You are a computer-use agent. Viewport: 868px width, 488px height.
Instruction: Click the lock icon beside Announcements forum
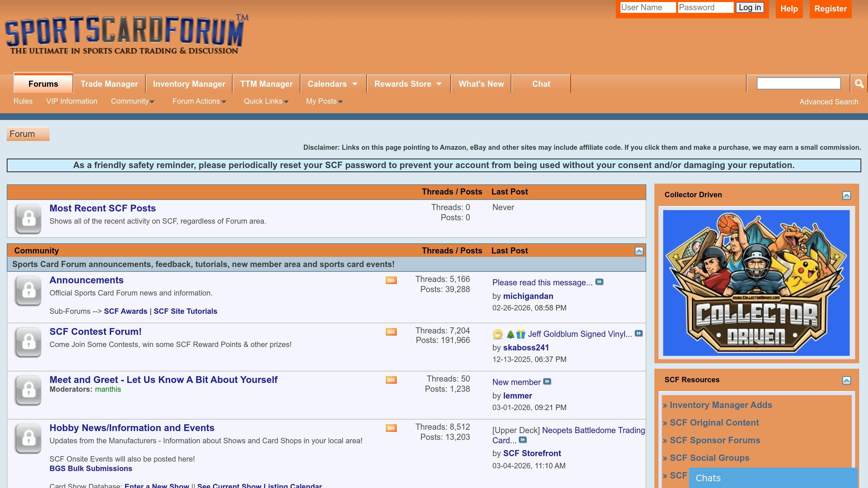[x=28, y=291]
